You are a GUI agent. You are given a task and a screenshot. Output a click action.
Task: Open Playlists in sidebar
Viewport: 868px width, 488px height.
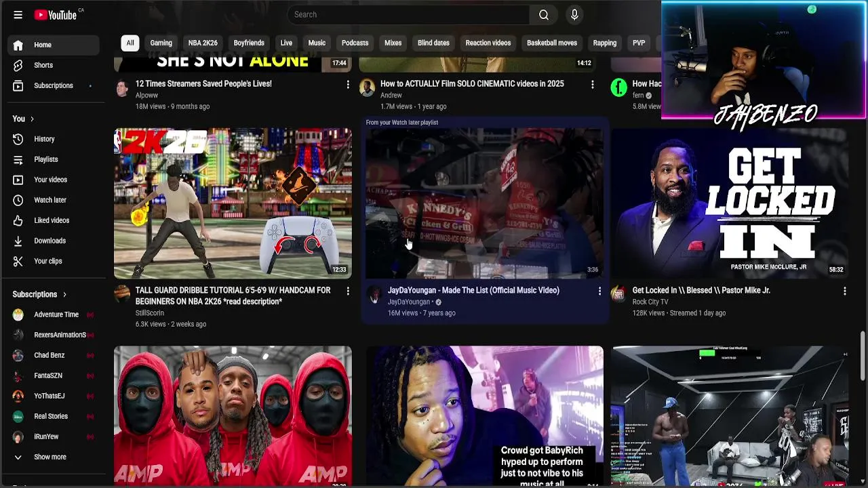tap(54, 159)
